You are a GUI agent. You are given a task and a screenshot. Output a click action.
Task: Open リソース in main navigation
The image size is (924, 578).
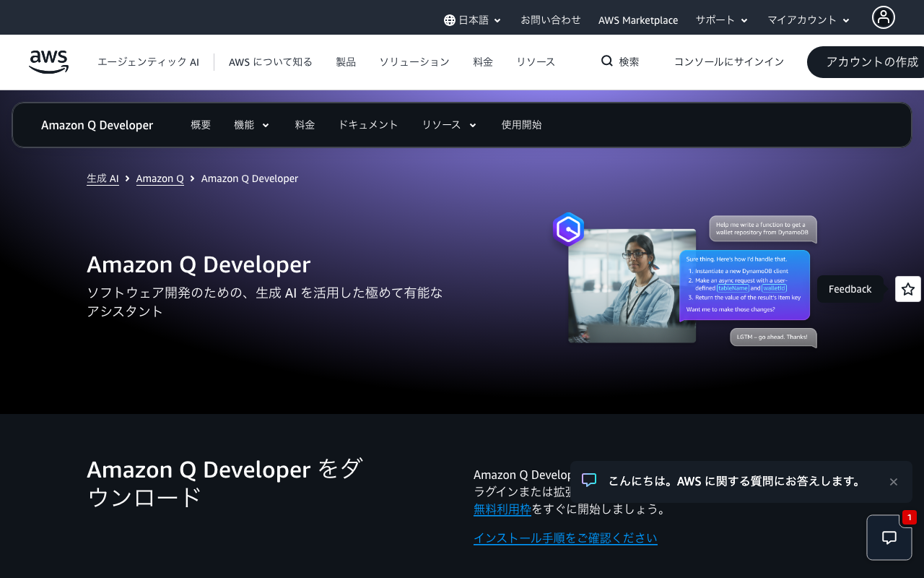536,62
